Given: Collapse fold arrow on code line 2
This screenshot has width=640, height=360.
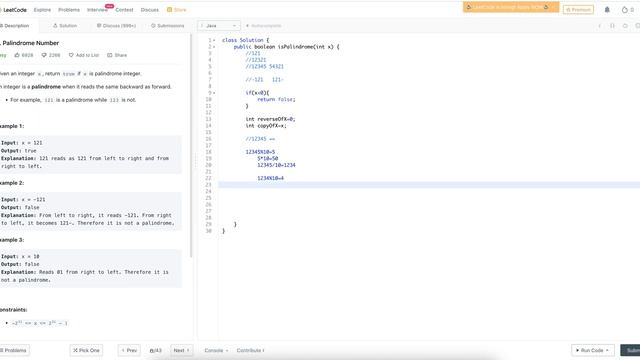Looking at the screenshot, I should [214, 47].
